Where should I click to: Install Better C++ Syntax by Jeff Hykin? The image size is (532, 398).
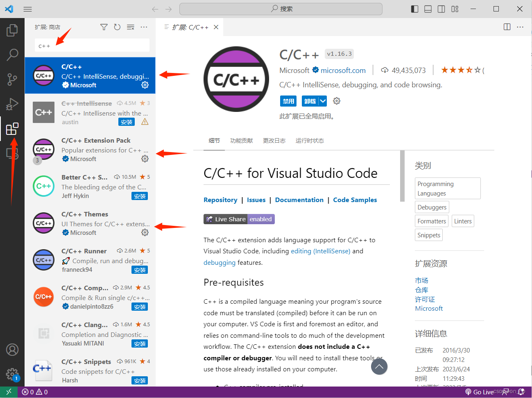coord(140,196)
